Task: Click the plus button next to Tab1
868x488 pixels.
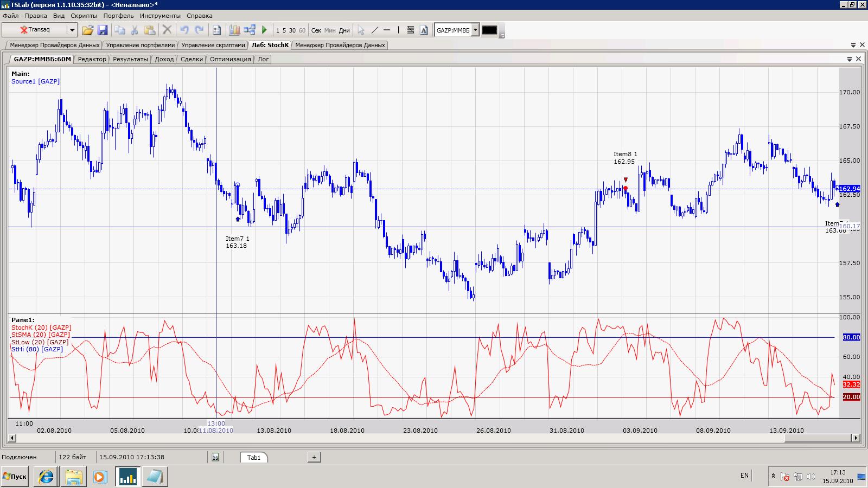Action: [x=314, y=457]
